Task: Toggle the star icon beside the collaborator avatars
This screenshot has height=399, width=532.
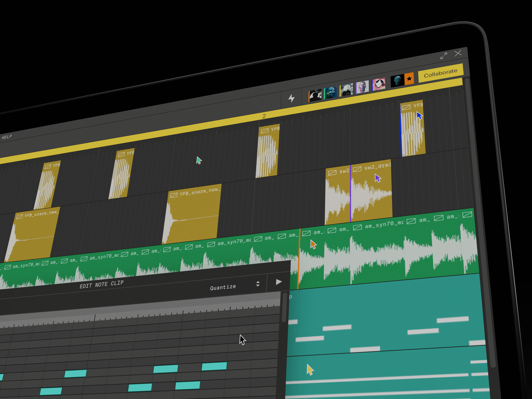Action: tap(409, 78)
